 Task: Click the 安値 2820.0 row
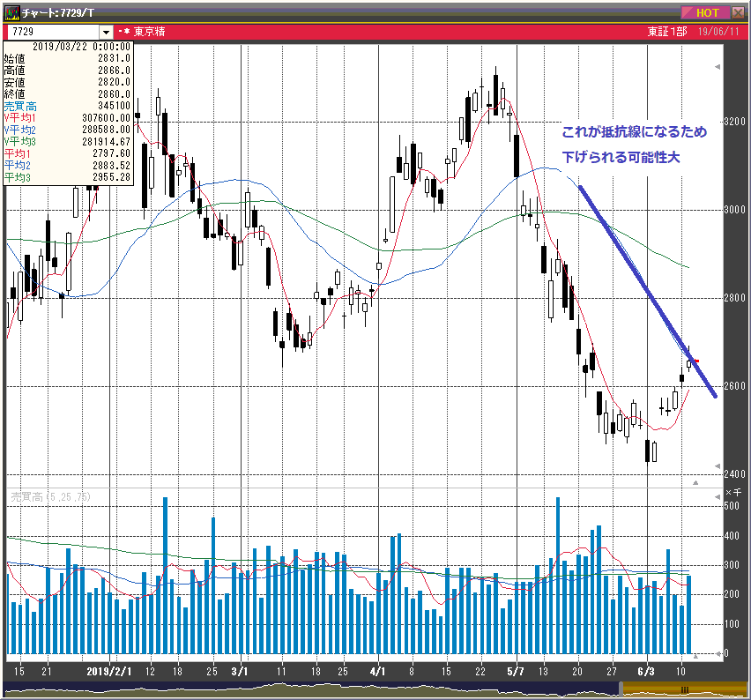[68, 82]
